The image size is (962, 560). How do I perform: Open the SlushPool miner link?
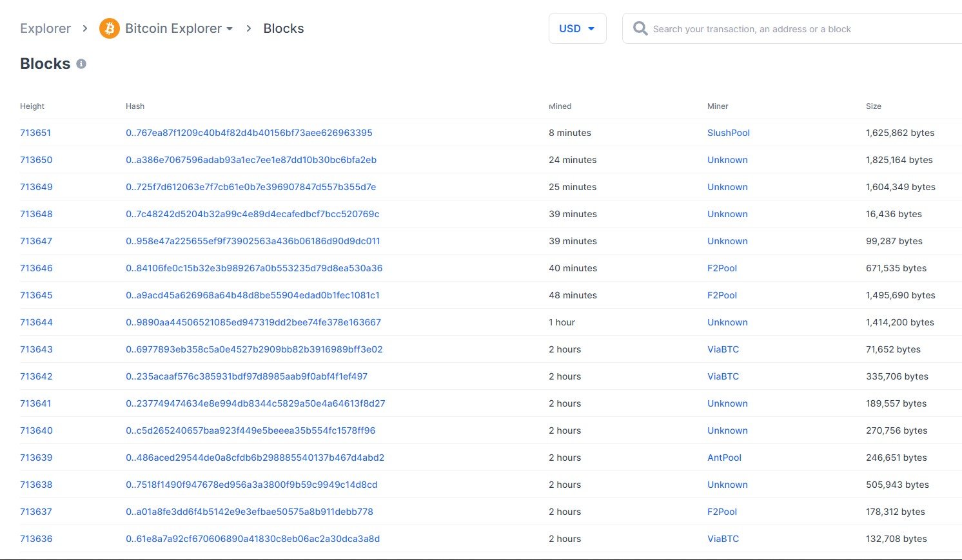tap(729, 133)
